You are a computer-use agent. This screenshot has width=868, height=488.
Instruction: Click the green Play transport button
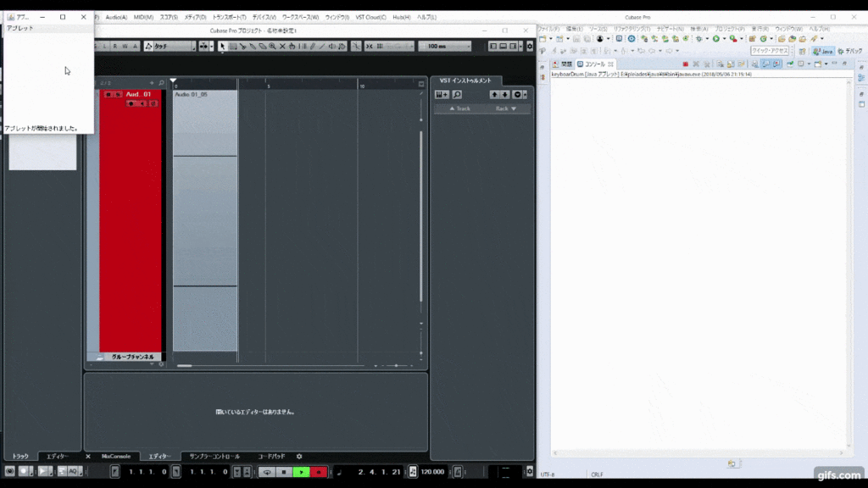[x=301, y=472]
